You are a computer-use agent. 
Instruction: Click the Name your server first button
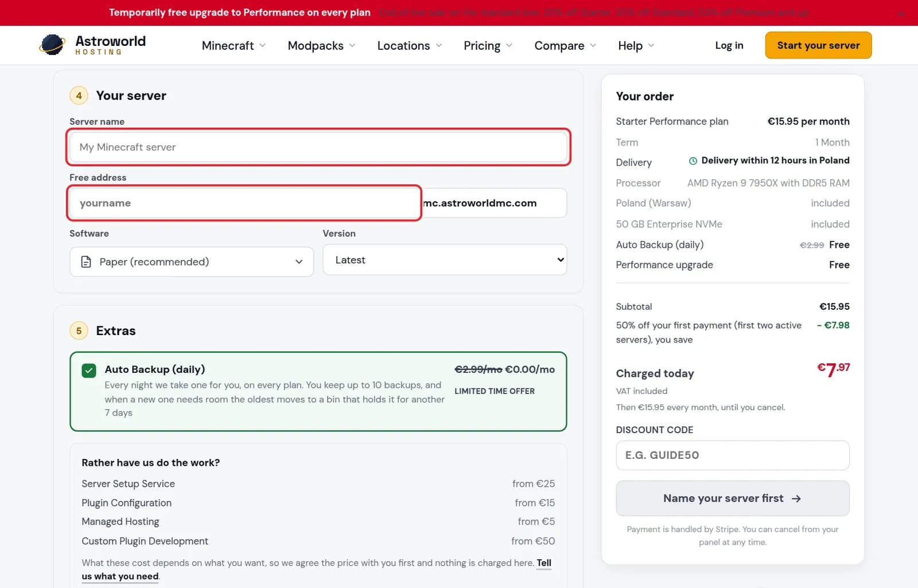(733, 499)
